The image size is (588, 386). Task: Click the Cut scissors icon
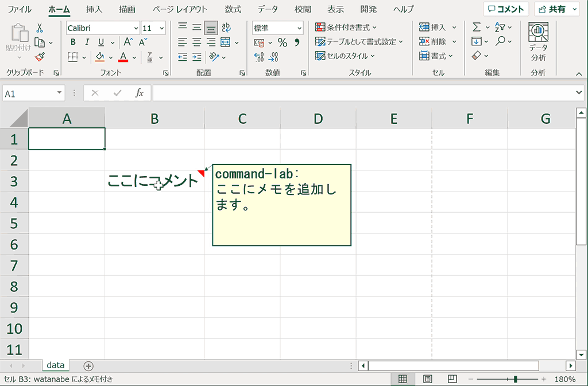click(x=40, y=28)
